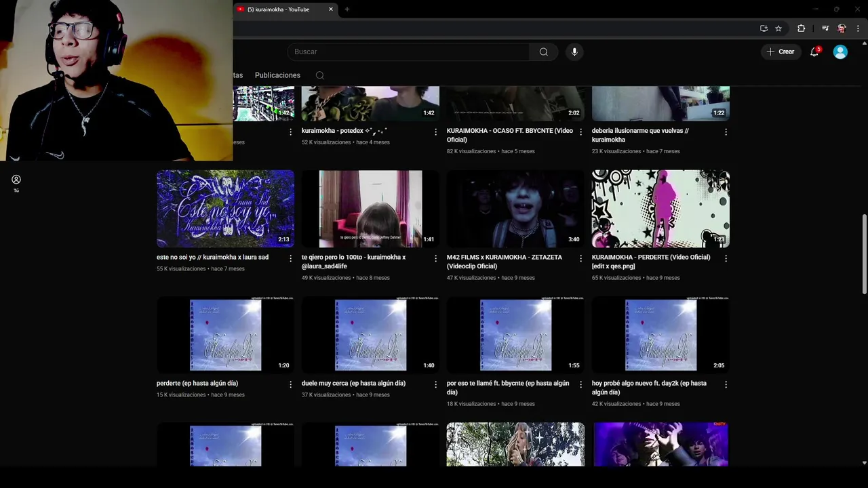Open the potedex video thumbnail with 1:42 duration

(370, 103)
